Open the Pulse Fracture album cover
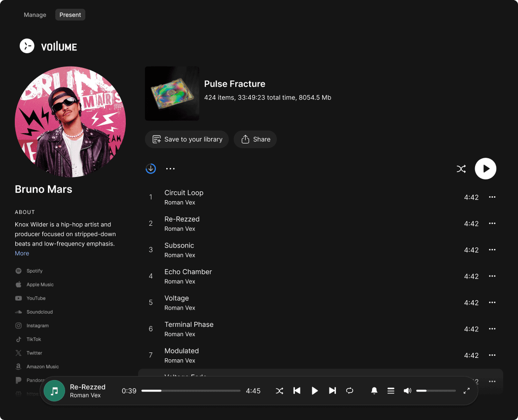 coord(172,94)
